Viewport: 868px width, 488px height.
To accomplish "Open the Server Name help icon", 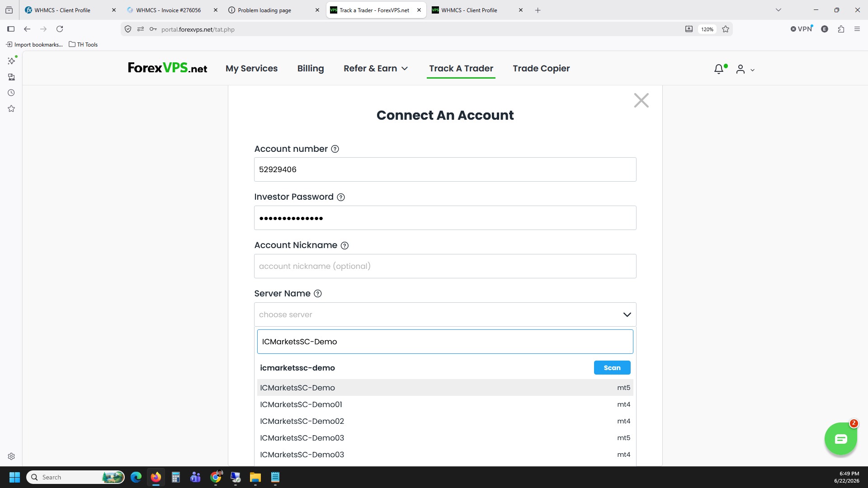I will point(318,294).
